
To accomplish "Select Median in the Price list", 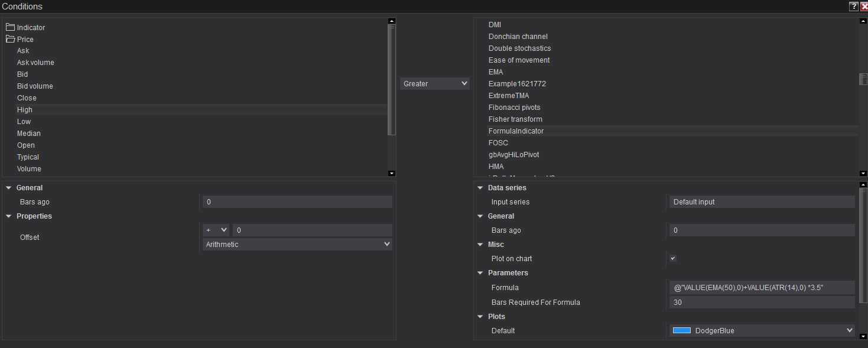I will [29, 134].
